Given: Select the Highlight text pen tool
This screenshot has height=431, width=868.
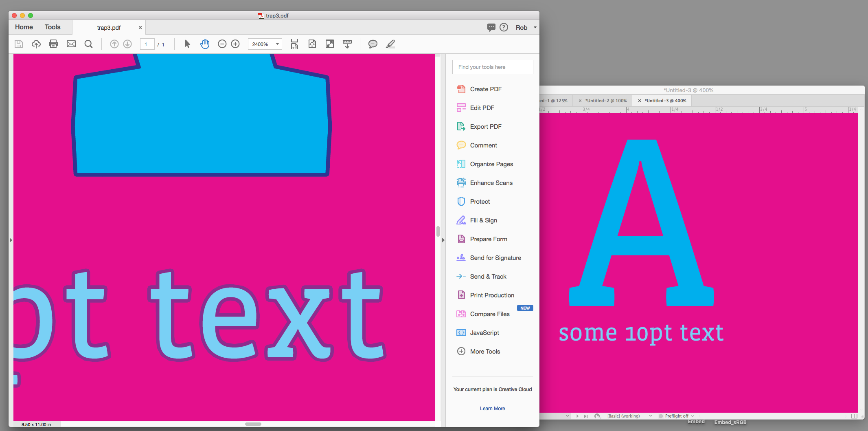Looking at the screenshot, I should 390,44.
